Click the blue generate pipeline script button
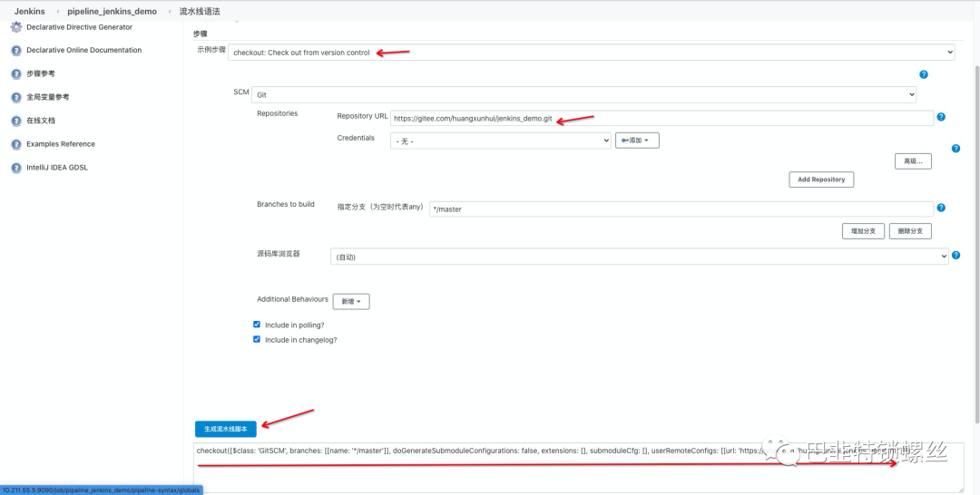The image size is (980, 495). (x=226, y=428)
